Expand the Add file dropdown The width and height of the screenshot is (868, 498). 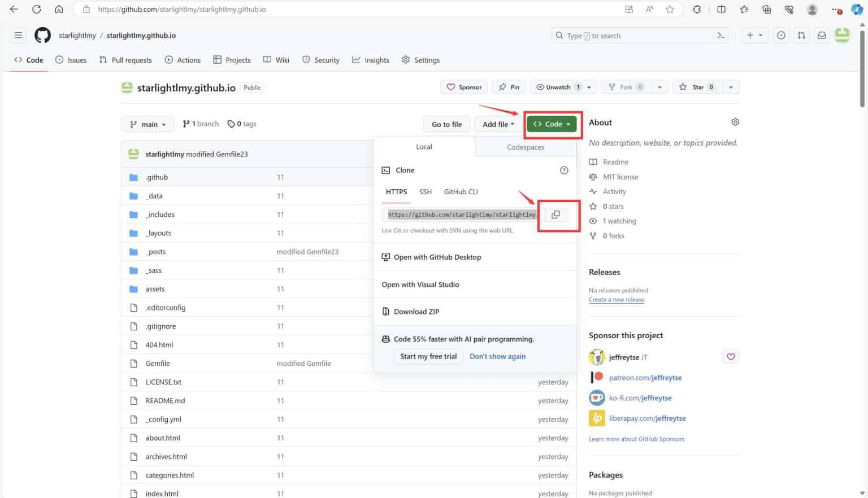[498, 124]
